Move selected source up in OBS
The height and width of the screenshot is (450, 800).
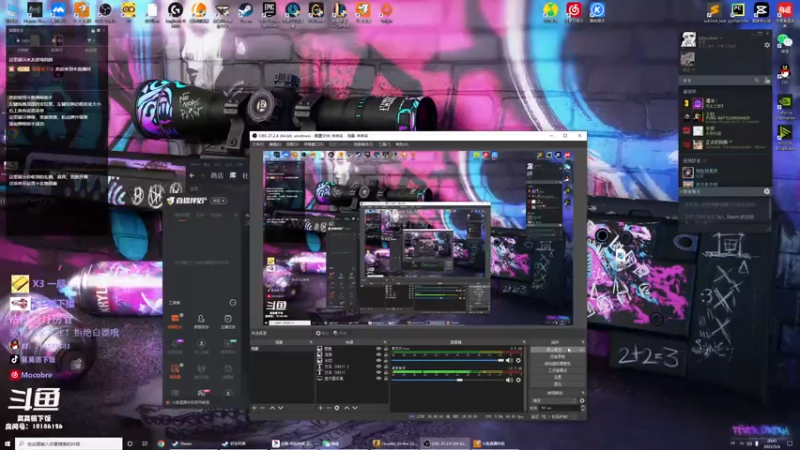(x=346, y=408)
